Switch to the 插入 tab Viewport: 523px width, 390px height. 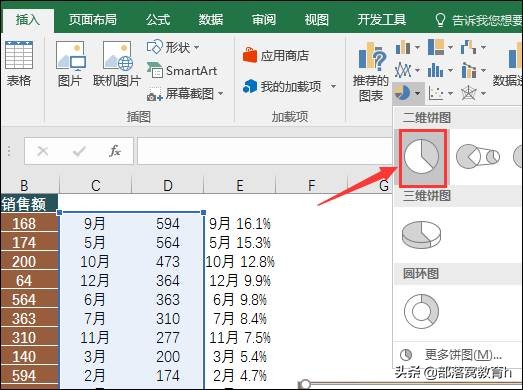tap(28, 20)
